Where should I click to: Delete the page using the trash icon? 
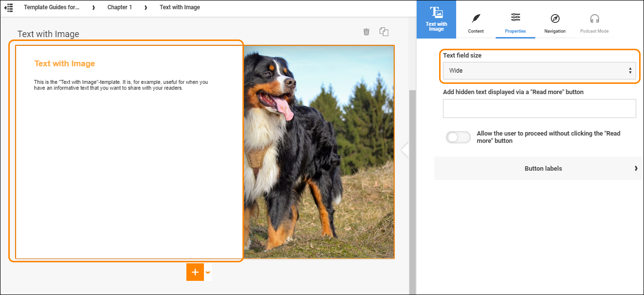point(366,31)
